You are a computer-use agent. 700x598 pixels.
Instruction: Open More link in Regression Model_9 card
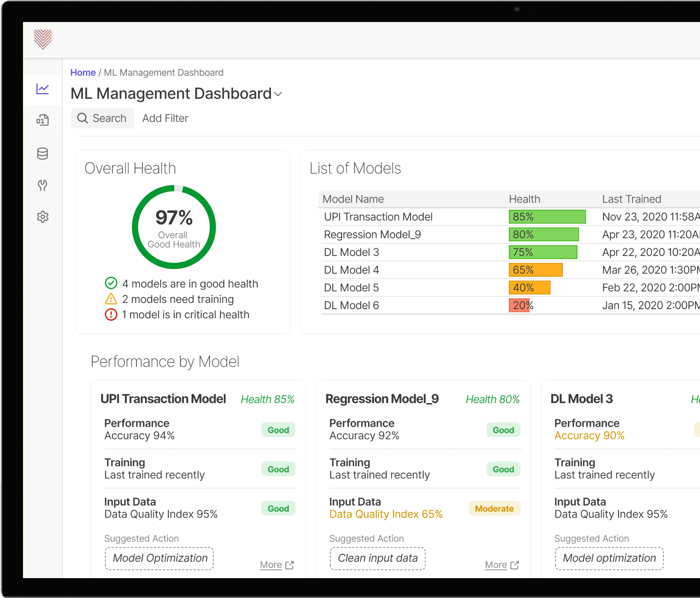pyautogui.click(x=496, y=565)
